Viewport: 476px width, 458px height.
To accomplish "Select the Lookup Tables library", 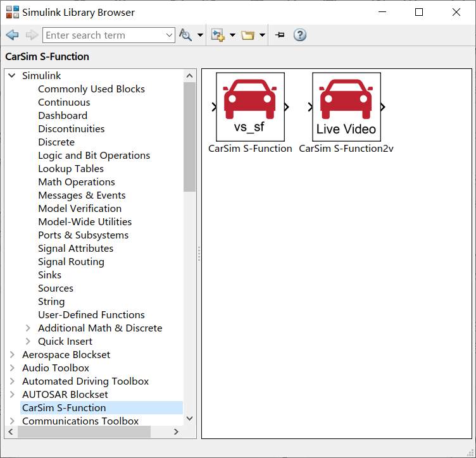I will click(71, 169).
